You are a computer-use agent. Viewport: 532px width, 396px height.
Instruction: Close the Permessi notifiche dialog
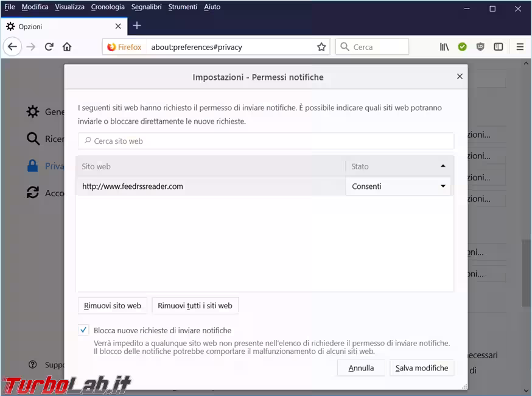(460, 77)
